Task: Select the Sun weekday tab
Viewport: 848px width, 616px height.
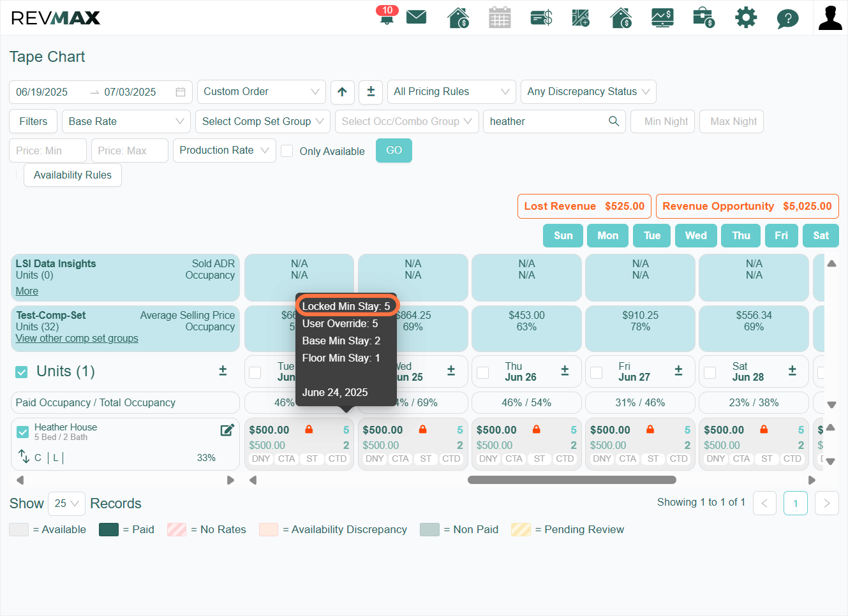Action: click(563, 235)
